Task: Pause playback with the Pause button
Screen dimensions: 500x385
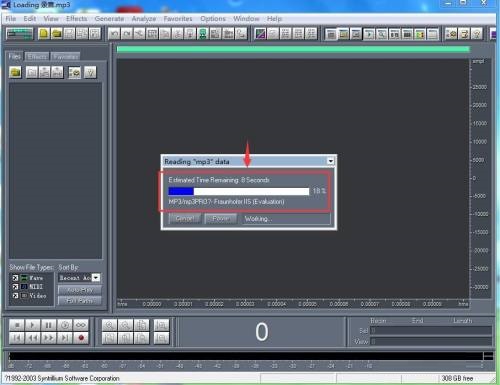Action: pyautogui.click(x=49, y=325)
